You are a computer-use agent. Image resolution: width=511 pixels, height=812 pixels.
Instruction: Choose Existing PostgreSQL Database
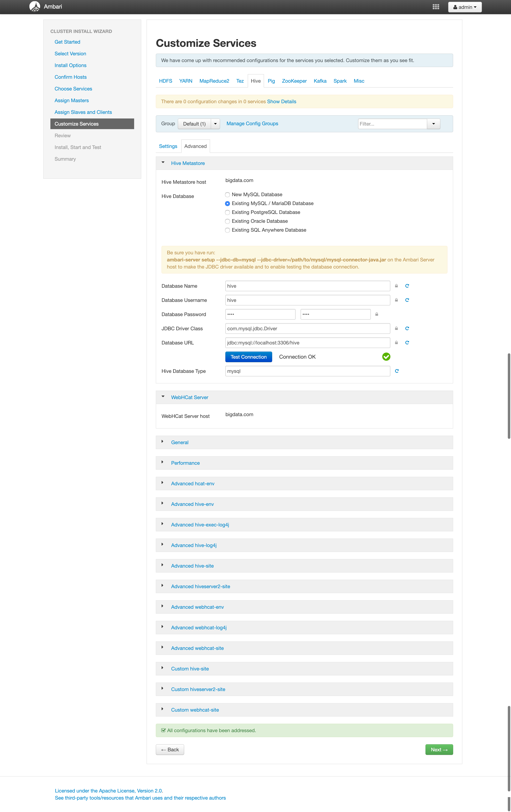[227, 212]
